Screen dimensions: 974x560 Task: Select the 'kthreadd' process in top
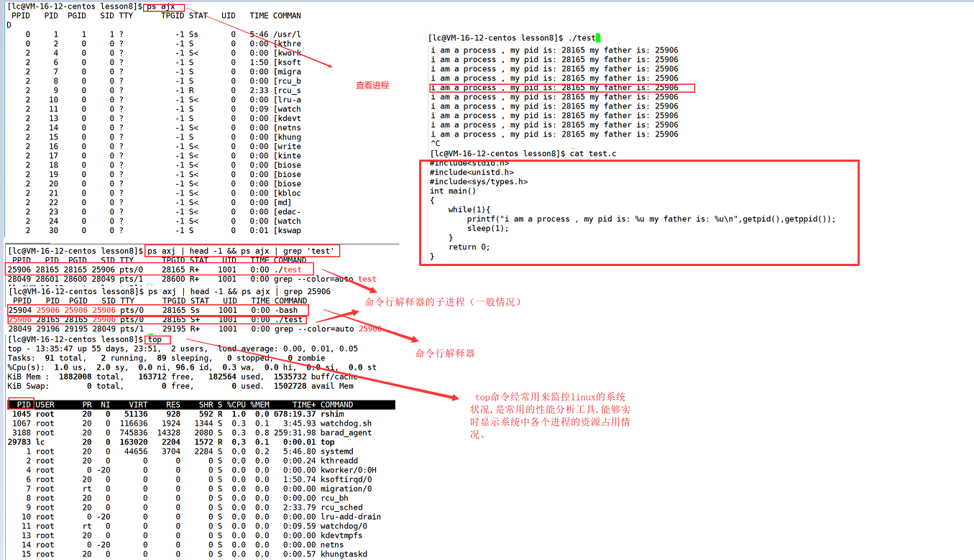click(339, 461)
